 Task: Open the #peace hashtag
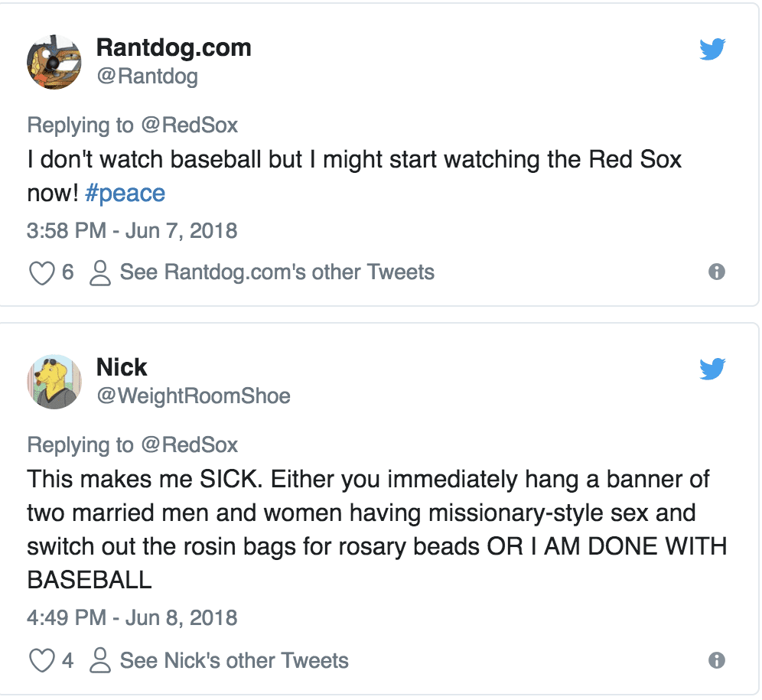pyautogui.click(x=125, y=193)
